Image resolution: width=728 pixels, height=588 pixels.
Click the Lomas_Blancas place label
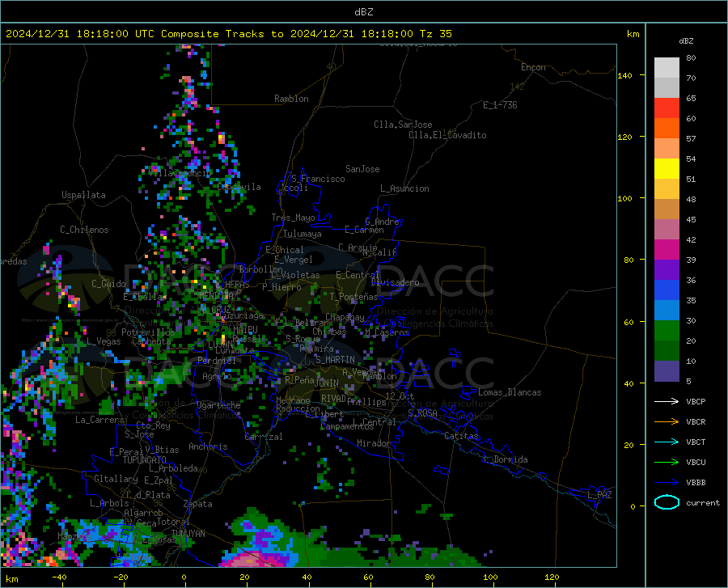pyautogui.click(x=510, y=392)
